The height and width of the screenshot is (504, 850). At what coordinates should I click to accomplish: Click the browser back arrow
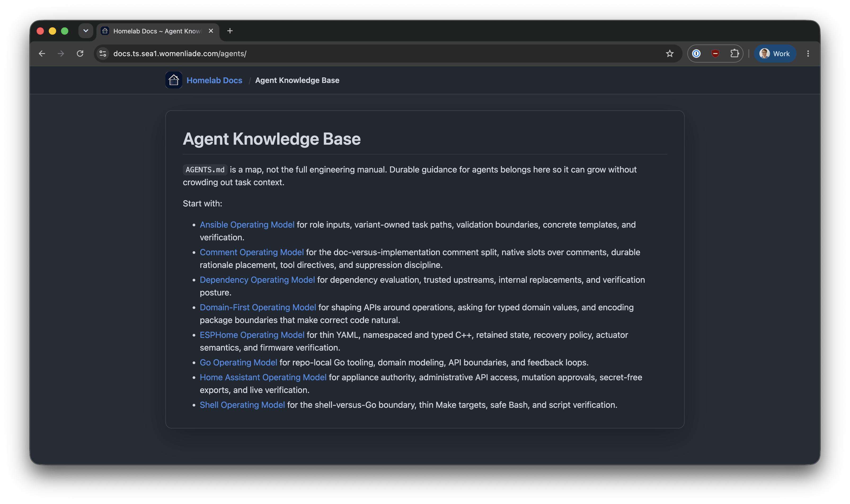42,54
